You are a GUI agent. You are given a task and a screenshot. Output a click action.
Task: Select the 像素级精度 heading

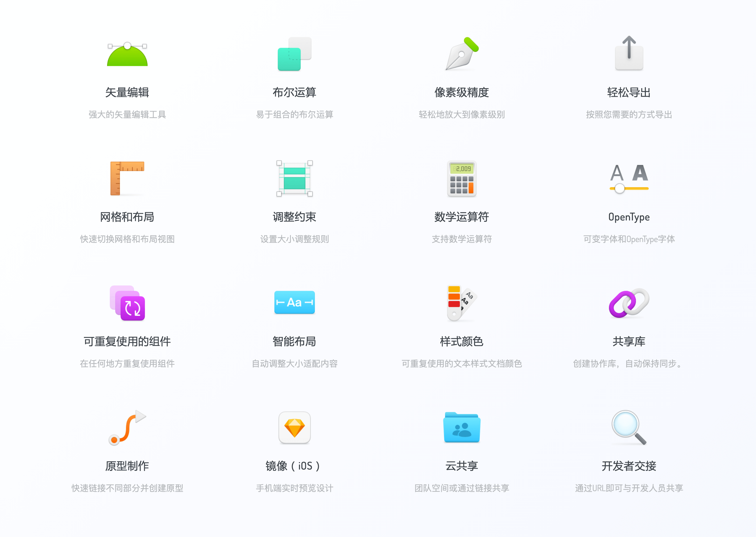(x=462, y=92)
